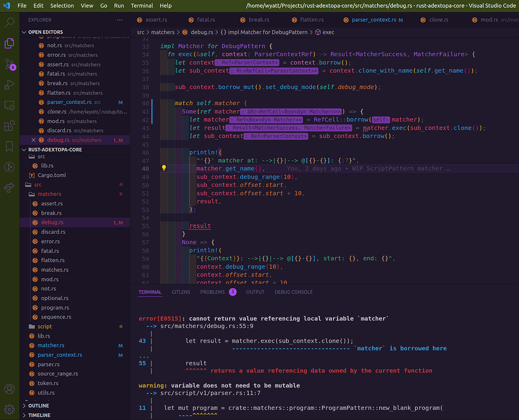The height and width of the screenshot is (420, 519).
Task: Open Explorer's three-dot more actions menu
Action: [120, 20]
